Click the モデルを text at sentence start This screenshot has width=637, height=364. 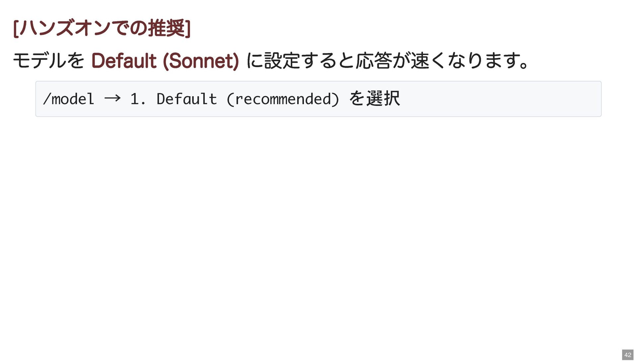coord(48,61)
